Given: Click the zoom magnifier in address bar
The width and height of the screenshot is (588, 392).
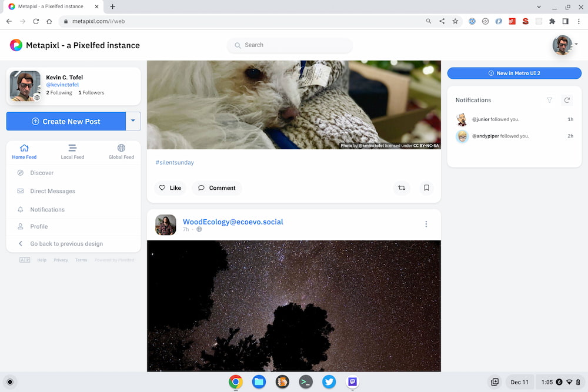Looking at the screenshot, I should 428,21.
